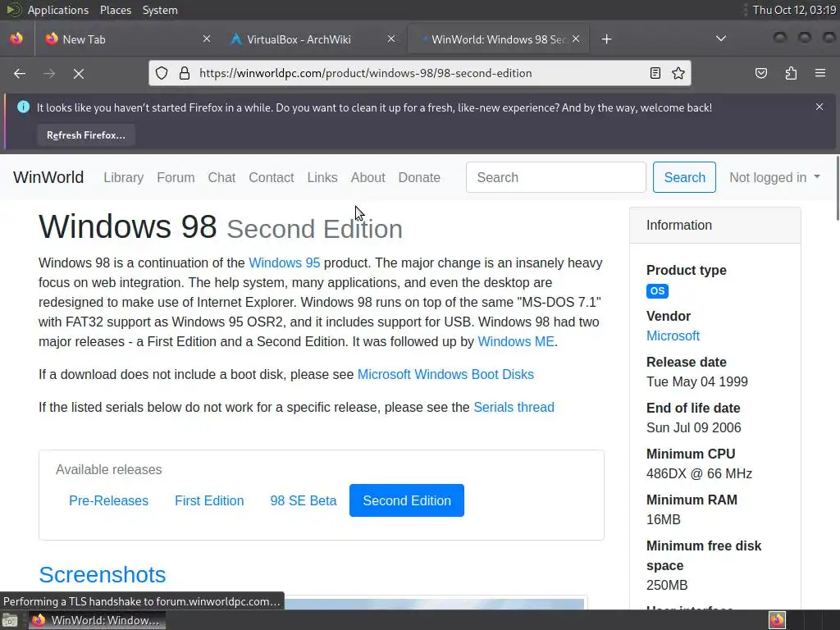The image size is (840, 630).
Task: Select the WinWorld: Windows 98 tab
Action: click(x=498, y=39)
